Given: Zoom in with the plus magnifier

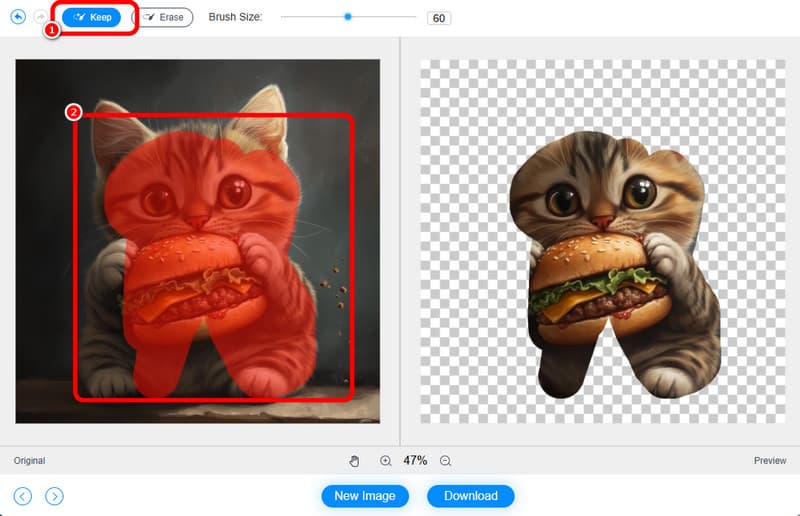Looking at the screenshot, I should 385,461.
